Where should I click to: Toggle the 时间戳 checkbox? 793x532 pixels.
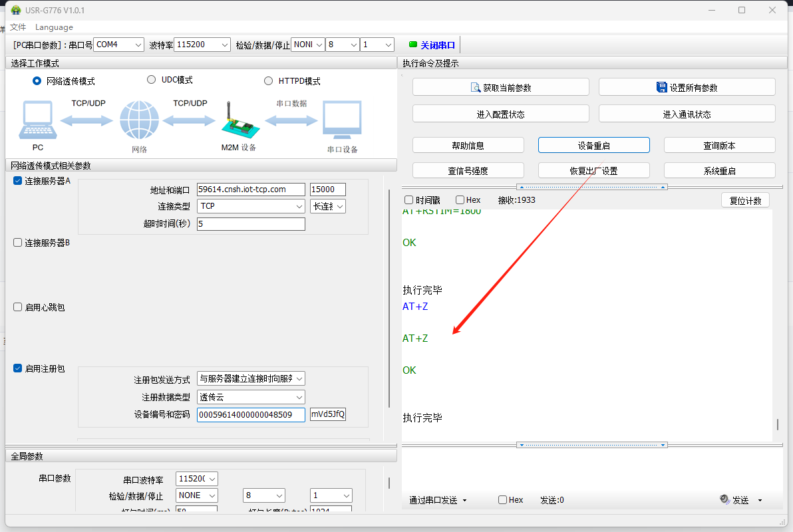(408, 200)
